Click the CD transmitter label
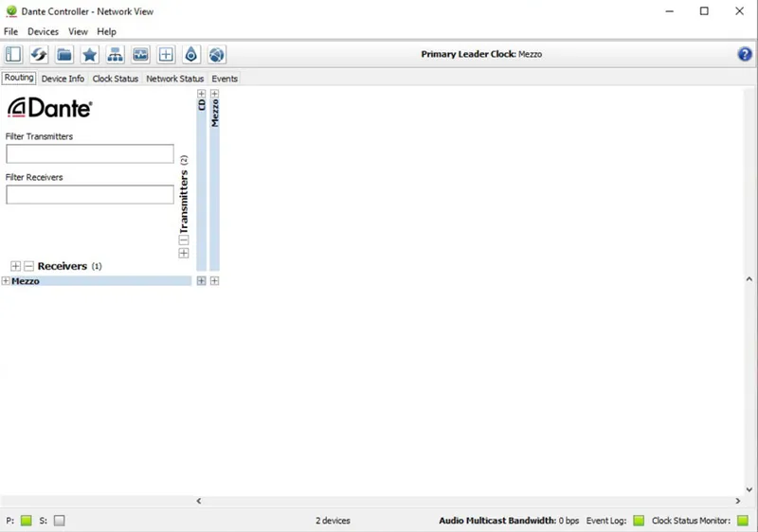 (x=202, y=105)
